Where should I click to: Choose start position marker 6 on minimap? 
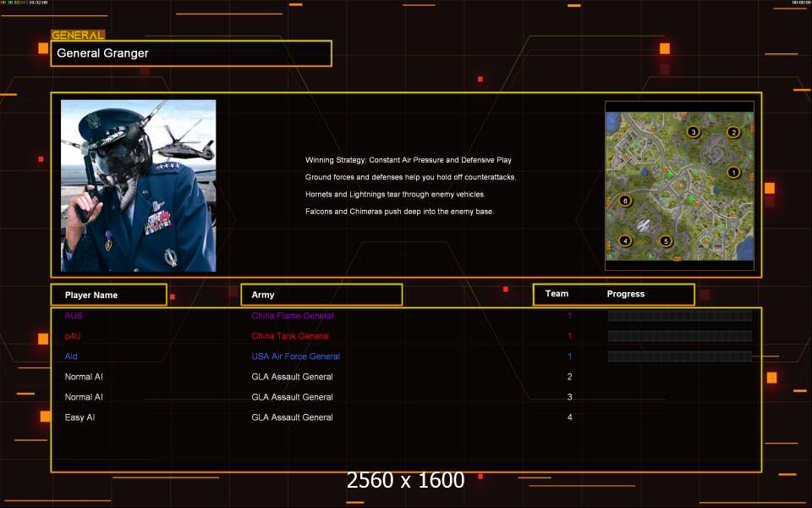click(625, 201)
